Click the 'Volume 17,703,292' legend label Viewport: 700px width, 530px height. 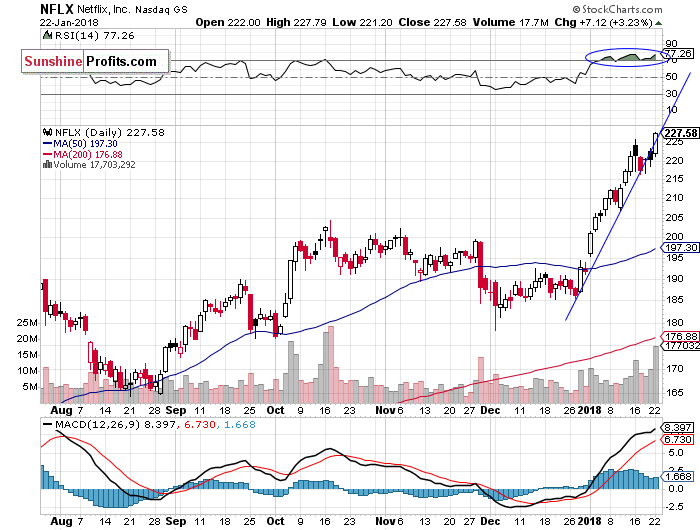94,164
